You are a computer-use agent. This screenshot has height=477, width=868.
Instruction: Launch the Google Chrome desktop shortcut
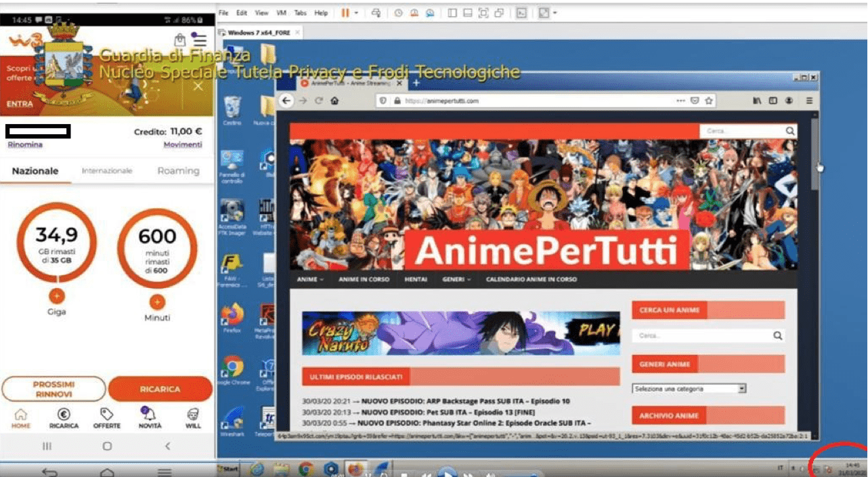pos(232,370)
